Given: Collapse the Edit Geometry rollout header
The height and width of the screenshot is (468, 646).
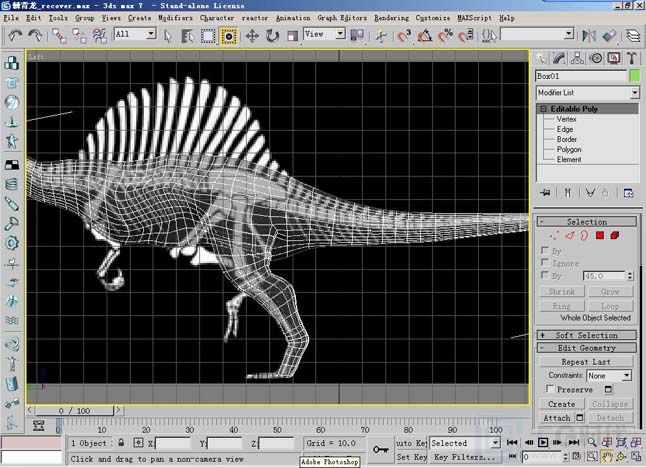Looking at the screenshot, I should tap(587, 348).
